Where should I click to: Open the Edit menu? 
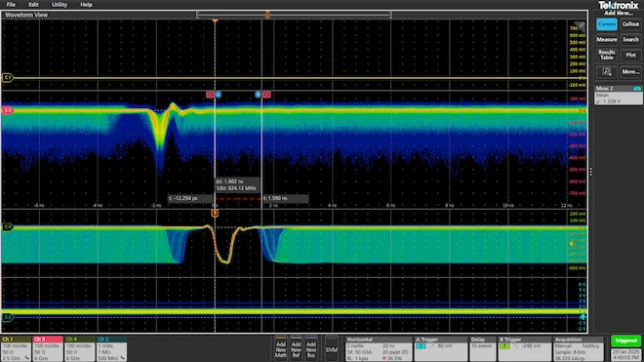(33, 5)
